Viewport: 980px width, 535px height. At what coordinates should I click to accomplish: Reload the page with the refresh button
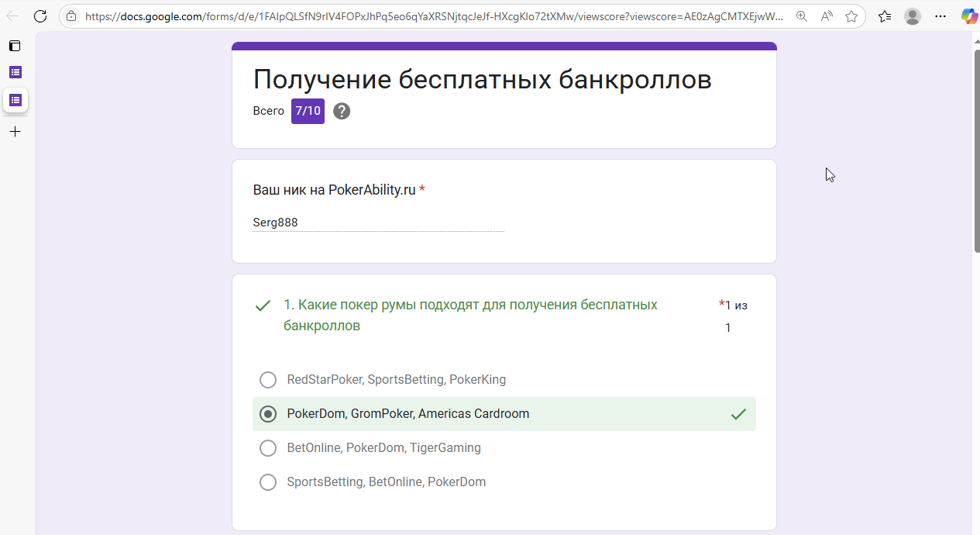coord(40,16)
